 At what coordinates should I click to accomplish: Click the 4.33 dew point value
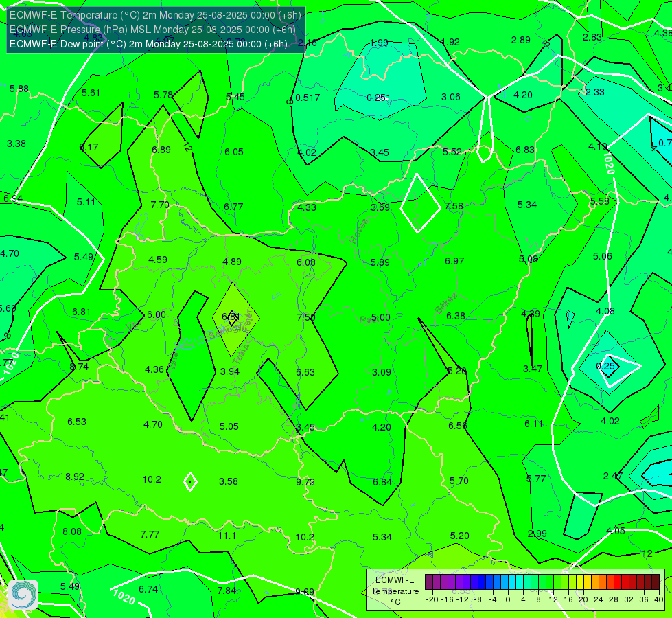[307, 207]
